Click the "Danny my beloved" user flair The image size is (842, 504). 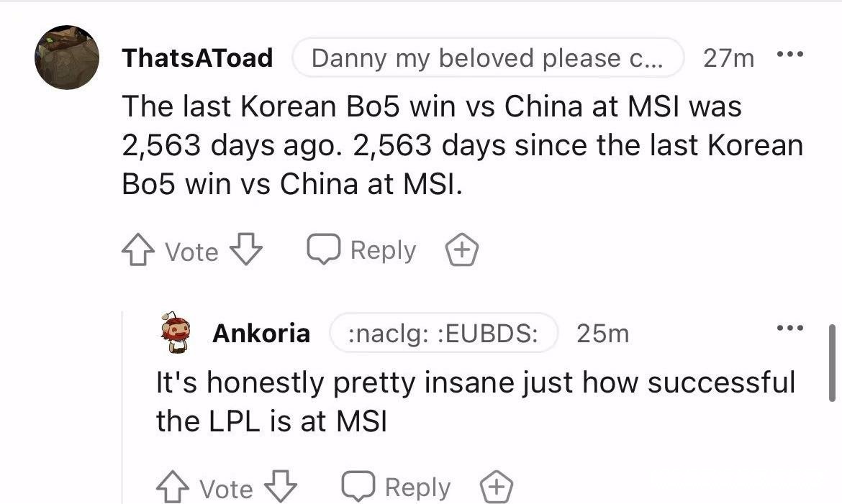coord(487,58)
